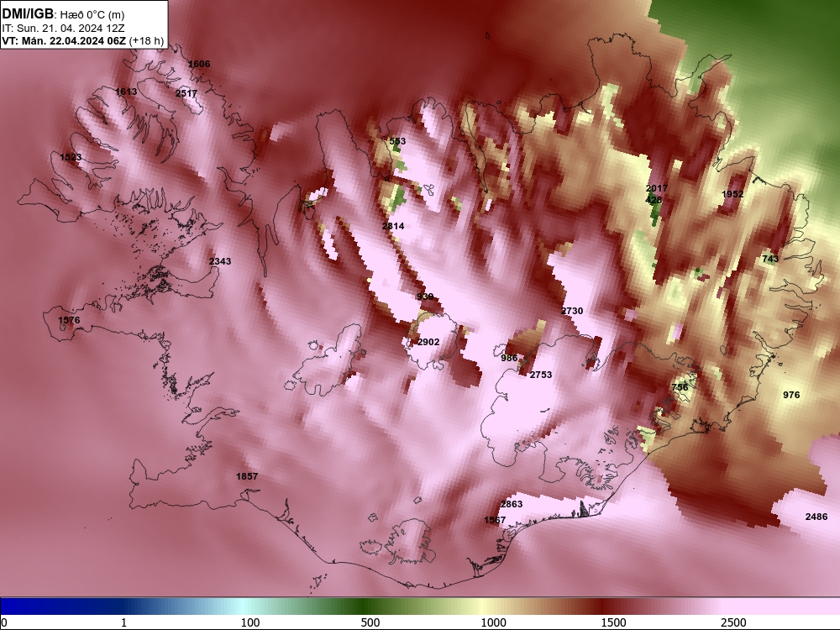
Task: Click the map value 553
Action: pos(397,141)
